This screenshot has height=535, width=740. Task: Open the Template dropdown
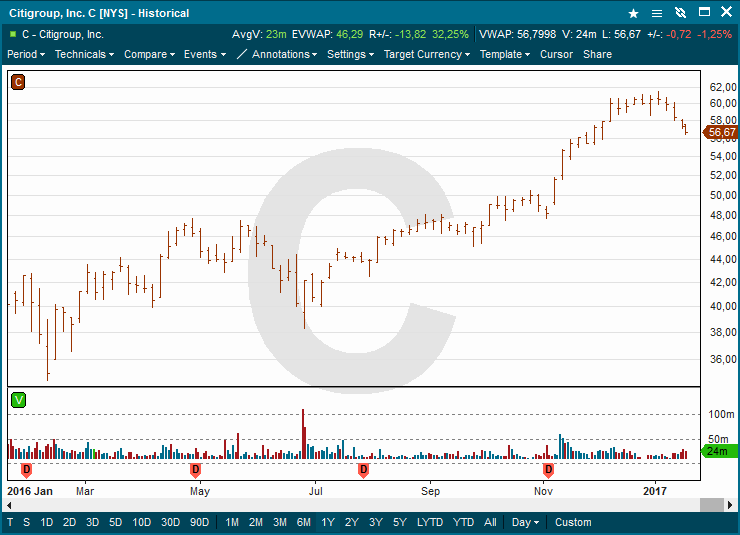(505, 54)
